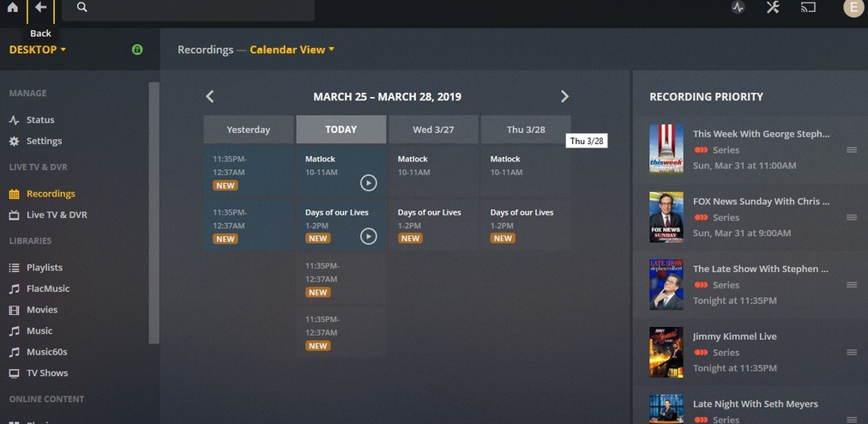Image resolution: width=868 pixels, height=424 pixels.
Task: Open the Calendar View dropdown
Action: (292, 49)
